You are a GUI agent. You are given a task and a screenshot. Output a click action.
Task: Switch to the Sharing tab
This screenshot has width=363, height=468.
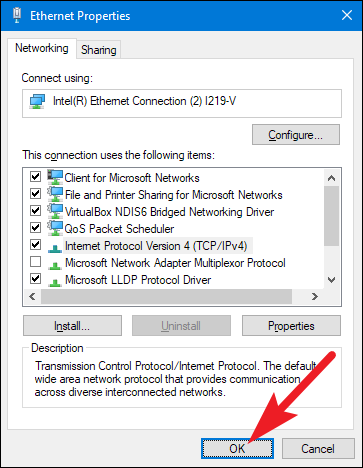pos(99,50)
